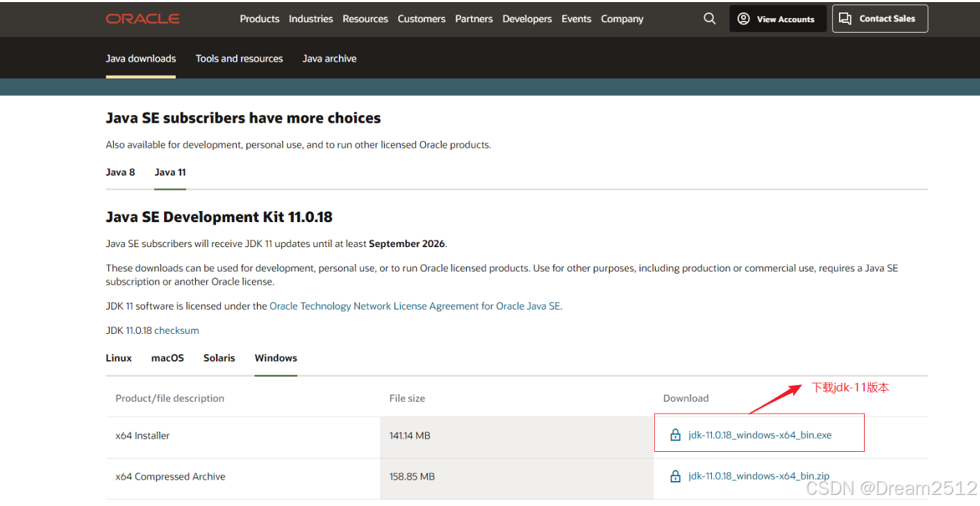Screen dimensions: 980x506
Task: Select the Java downloads tab
Action: pos(141,59)
